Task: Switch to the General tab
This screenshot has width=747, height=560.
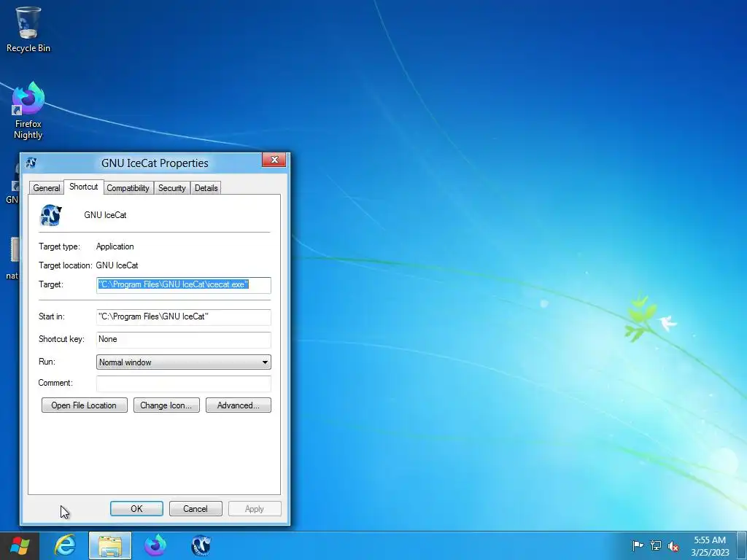Action: [47, 188]
